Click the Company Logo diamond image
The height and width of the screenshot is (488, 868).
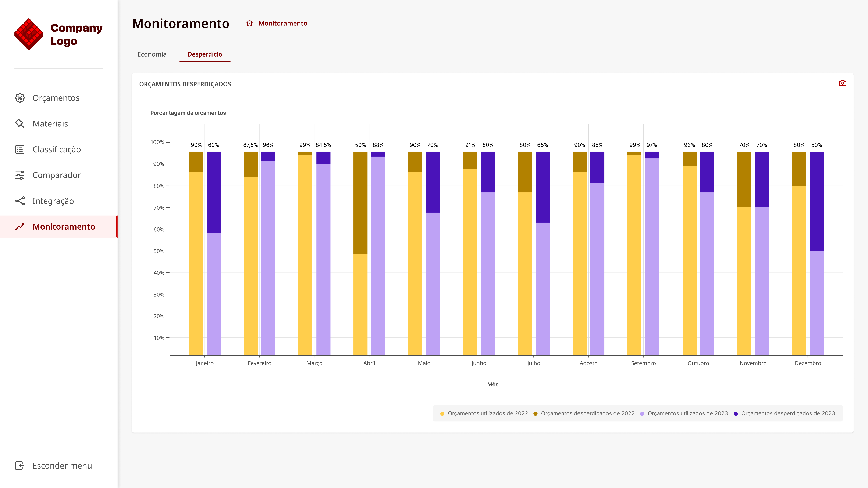pyautogui.click(x=29, y=34)
